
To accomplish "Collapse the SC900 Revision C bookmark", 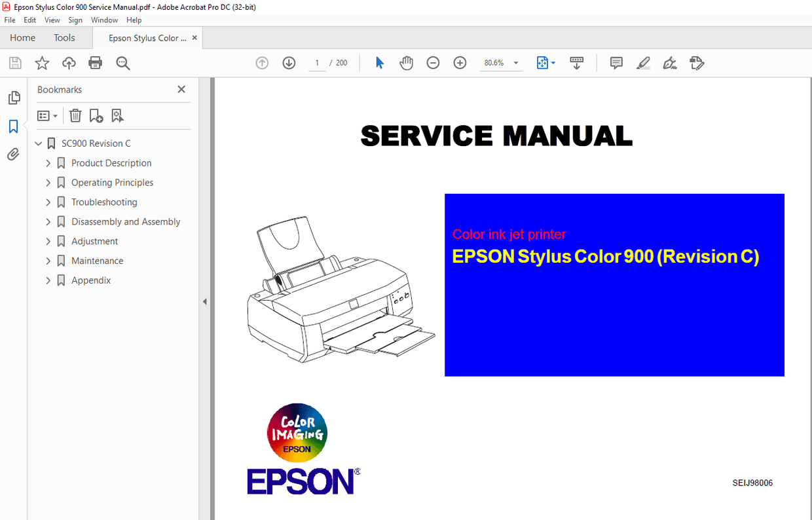I will click(38, 143).
